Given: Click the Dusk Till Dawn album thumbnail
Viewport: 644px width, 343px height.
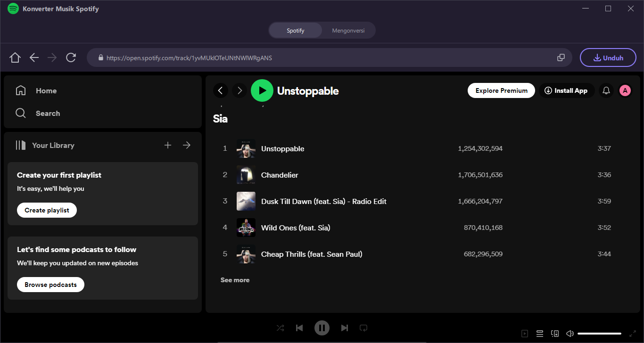Looking at the screenshot, I should (x=246, y=201).
